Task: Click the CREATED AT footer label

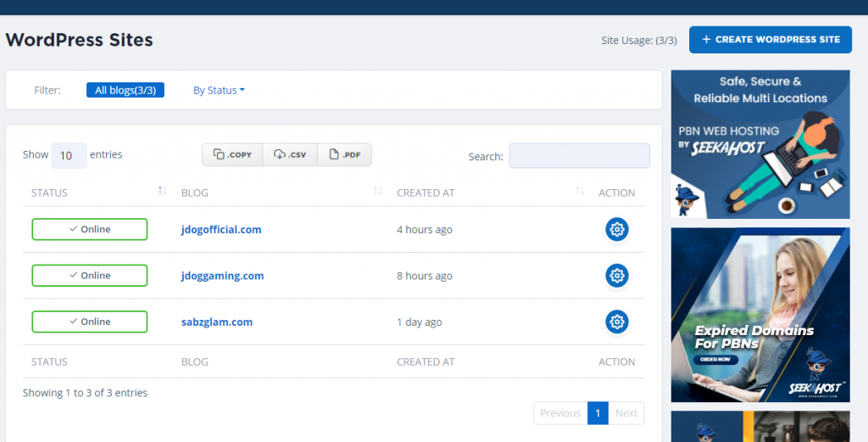Action: click(x=426, y=361)
